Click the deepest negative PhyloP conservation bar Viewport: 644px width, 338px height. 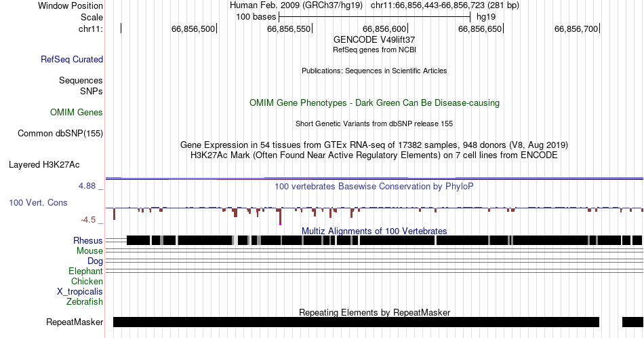pyautogui.click(x=280, y=217)
